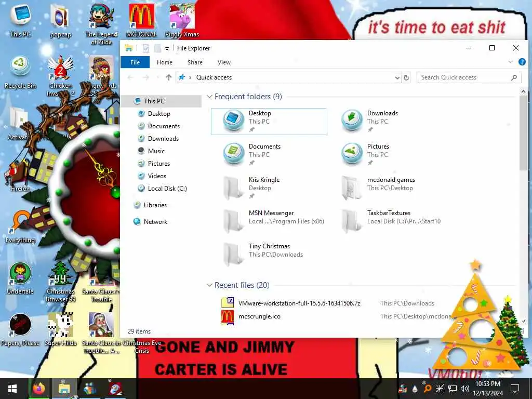
Task: Select the Papers, Please desktop shortcut
Action: click(x=20, y=330)
